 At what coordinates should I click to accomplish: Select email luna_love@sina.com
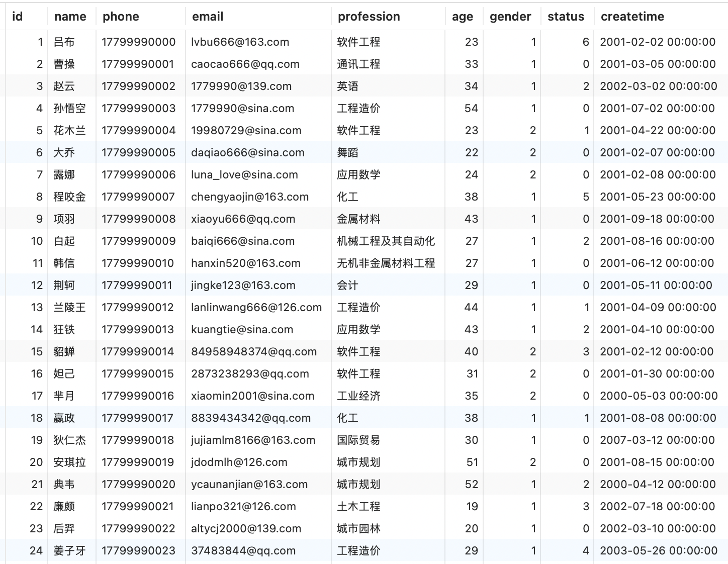click(x=244, y=175)
